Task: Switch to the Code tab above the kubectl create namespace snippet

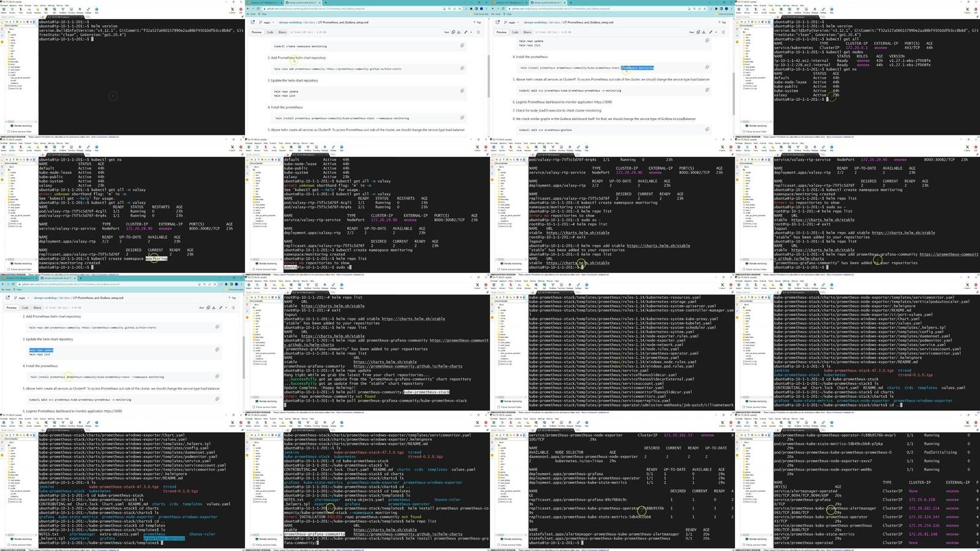Action: click(270, 32)
